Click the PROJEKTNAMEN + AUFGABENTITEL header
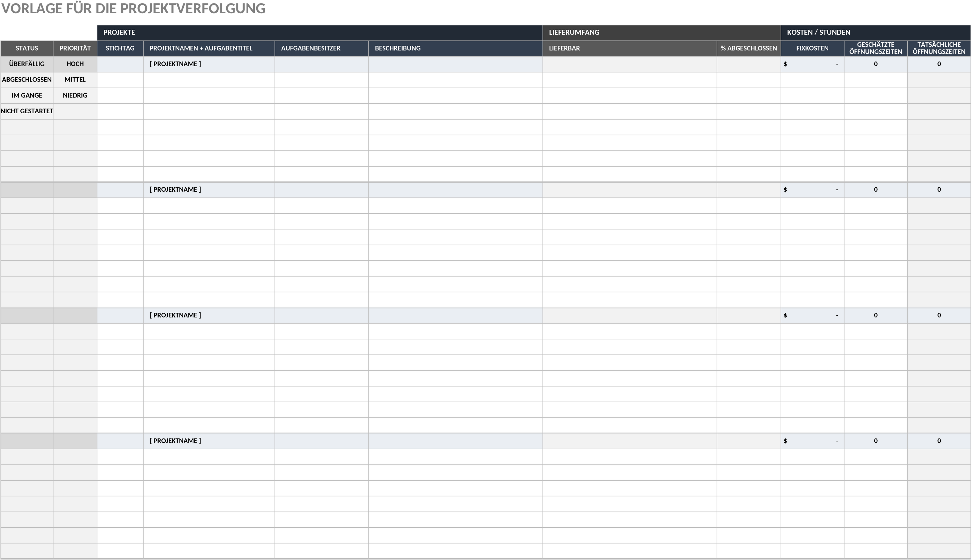Screen dimensions: 972x560 (209, 48)
